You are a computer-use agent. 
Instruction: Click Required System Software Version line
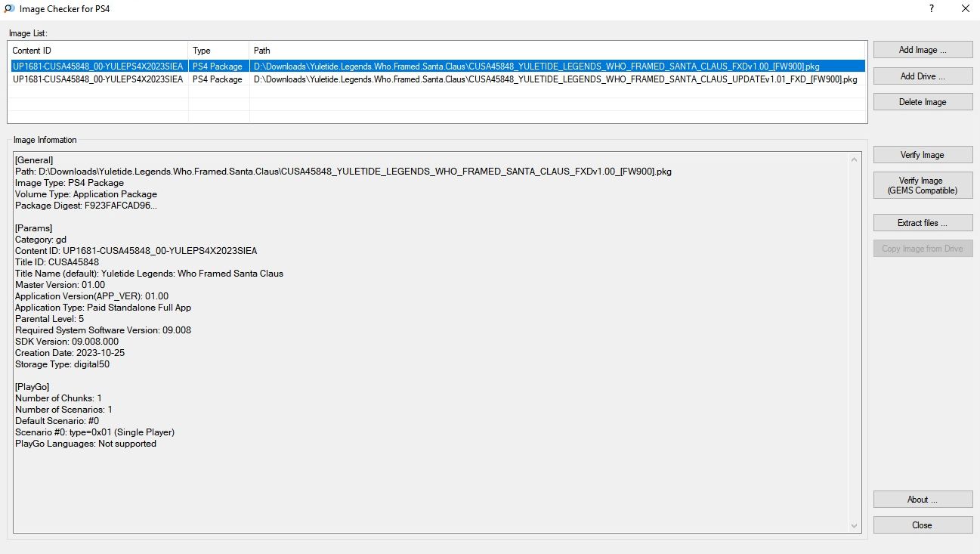click(103, 330)
